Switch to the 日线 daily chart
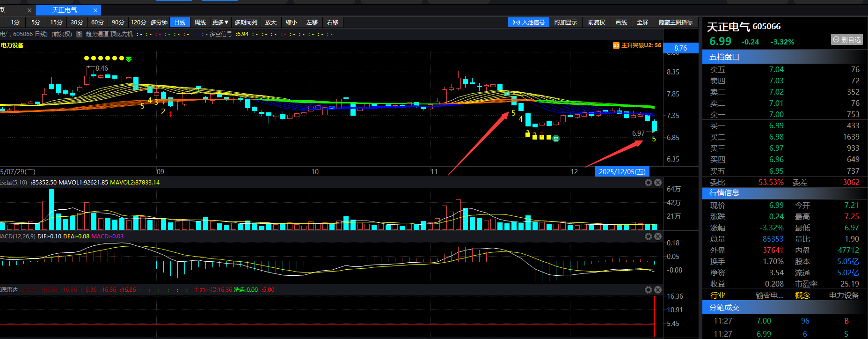Screen dimensions: 868x339 click(180, 22)
